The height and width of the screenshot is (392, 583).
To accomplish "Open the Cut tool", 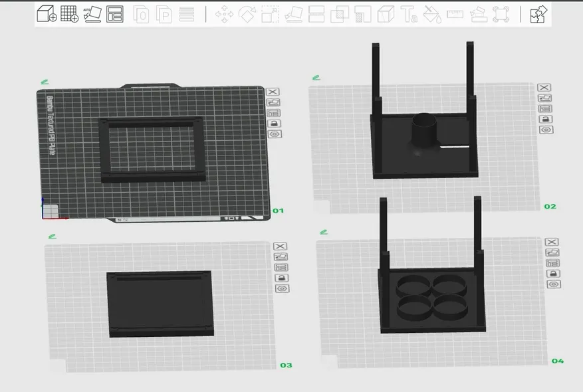I will coord(316,15).
